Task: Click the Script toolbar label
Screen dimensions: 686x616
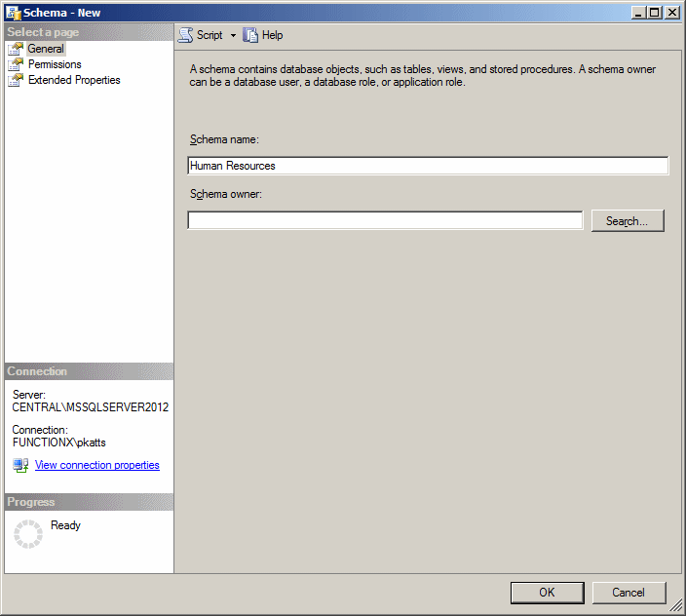Action: coord(210,35)
